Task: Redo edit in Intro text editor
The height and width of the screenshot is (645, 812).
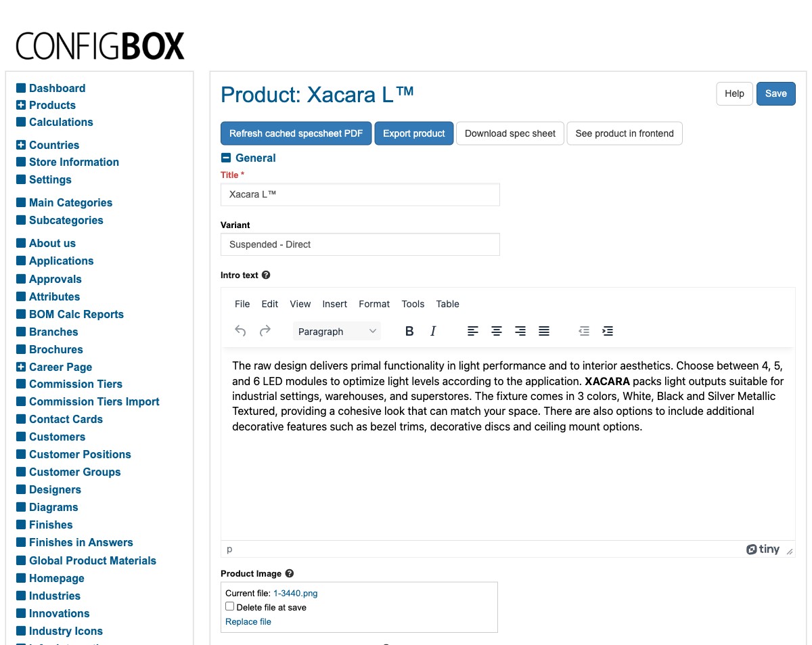Action: pos(265,331)
